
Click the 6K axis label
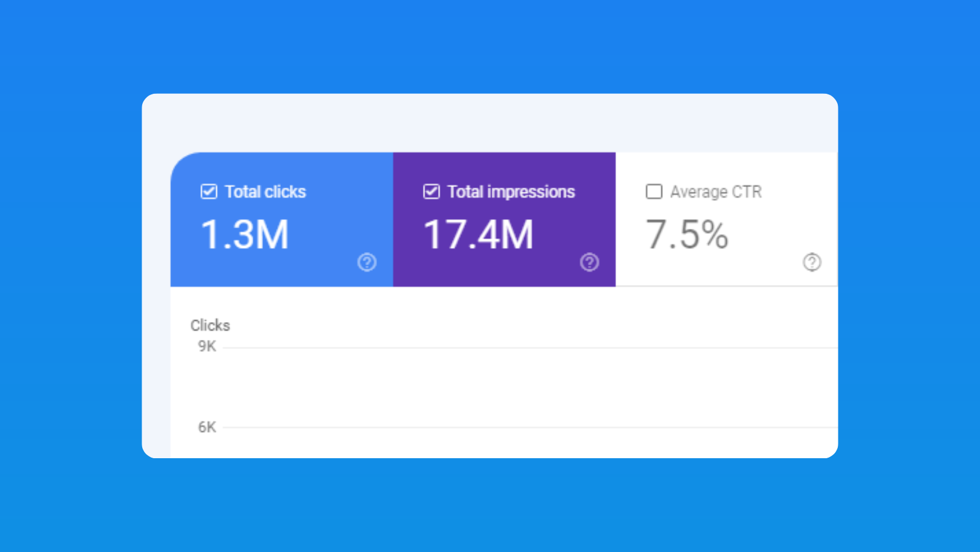207,427
